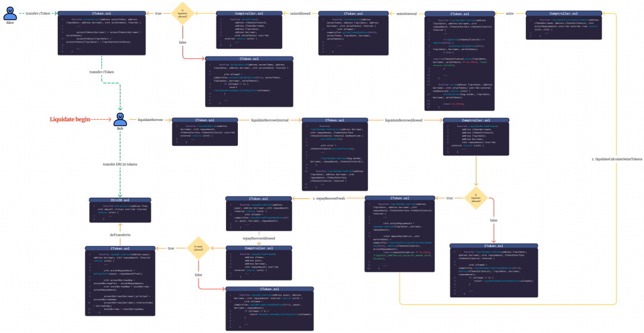This screenshot has width=644, height=333.
Task: Click the Alice user icon
Action: tap(10, 14)
